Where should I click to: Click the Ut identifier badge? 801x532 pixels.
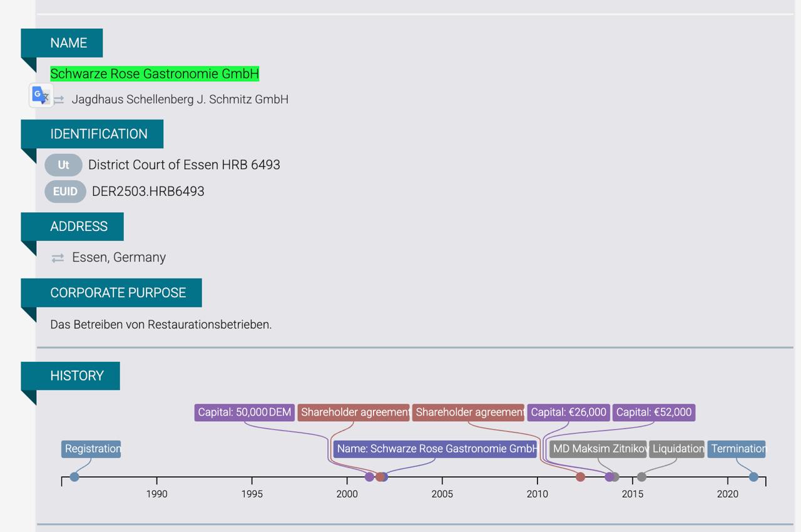pos(63,165)
